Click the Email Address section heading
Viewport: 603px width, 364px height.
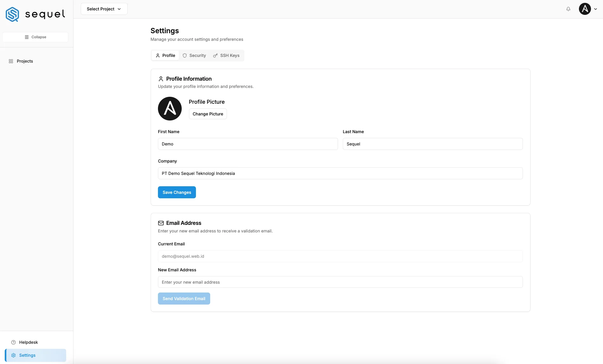point(184,223)
